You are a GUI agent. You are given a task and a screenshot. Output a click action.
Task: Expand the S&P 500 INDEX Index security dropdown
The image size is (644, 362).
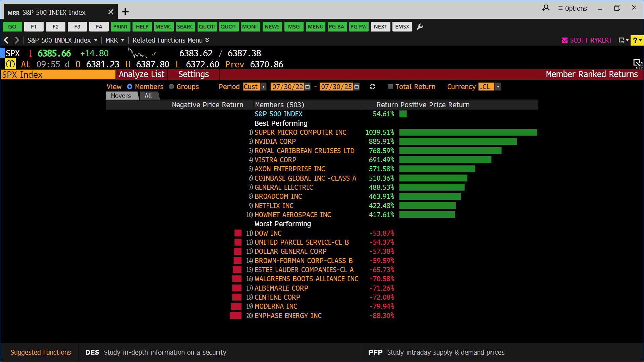(96, 40)
